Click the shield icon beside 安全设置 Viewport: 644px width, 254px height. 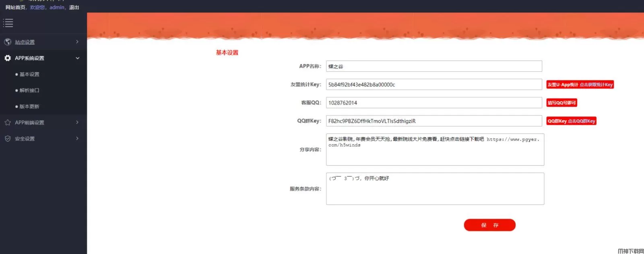pos(8,139)
